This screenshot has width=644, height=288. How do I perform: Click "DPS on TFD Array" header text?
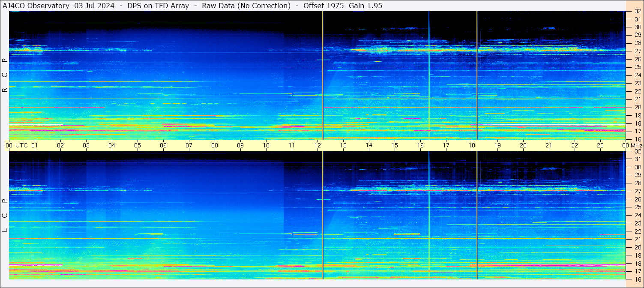point(158,6)
